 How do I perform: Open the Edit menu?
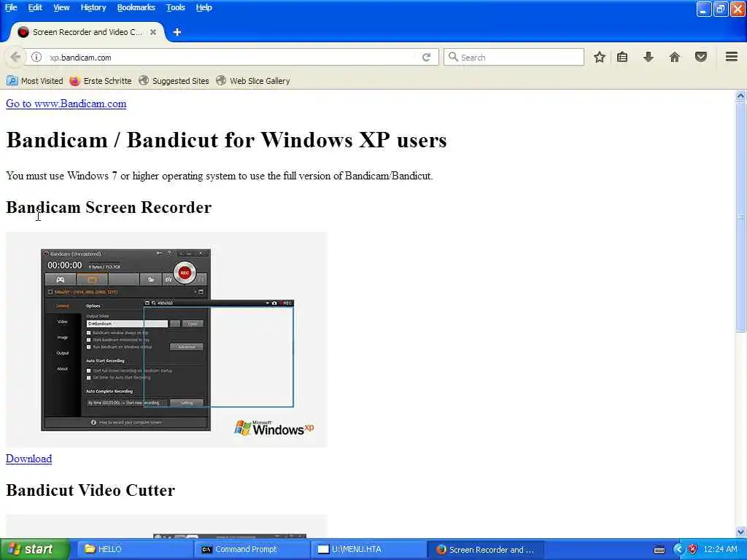[x=35, y=7]
